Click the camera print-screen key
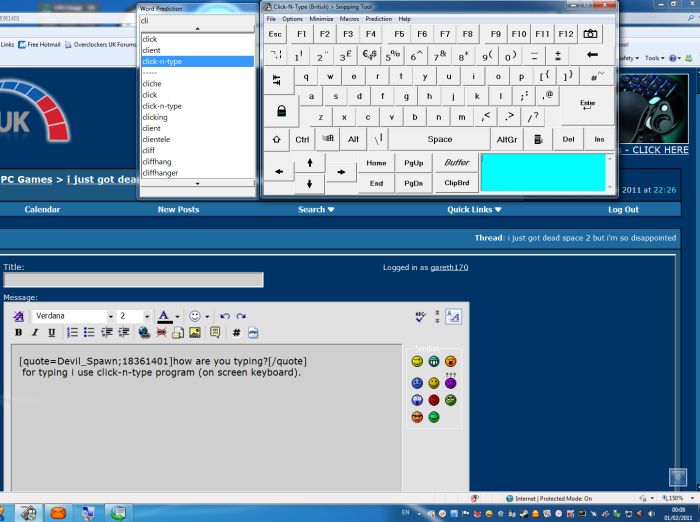 (x=591, y=34)
